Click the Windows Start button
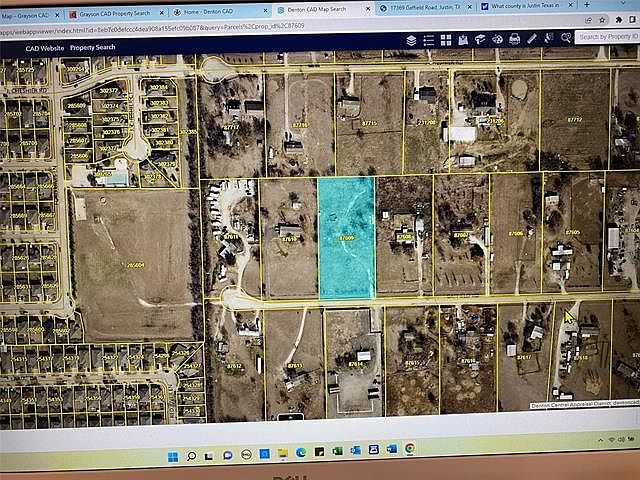The width and height of the screenshot is (640, 480). [172, 457]
